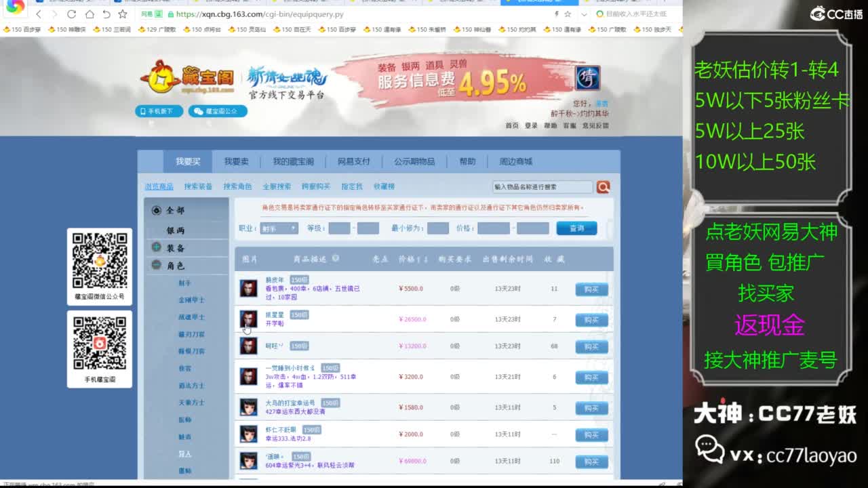The image size is (868, 488).
Task: Open the avatar thumbnail of the ¥5500.0 listing
Action: pos(249,288)
